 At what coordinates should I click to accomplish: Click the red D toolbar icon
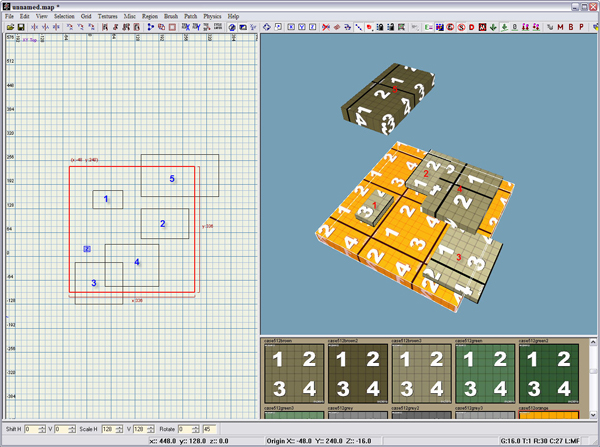point(471,27)
